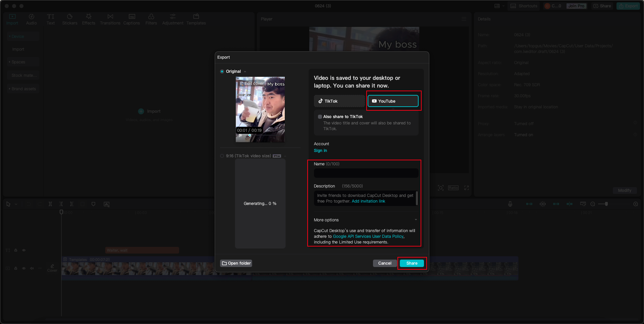Image resolution: width=644 pixels, height=324 pixels.
Task: Click the Join Pro badge
Action: [x=576, y=6]
